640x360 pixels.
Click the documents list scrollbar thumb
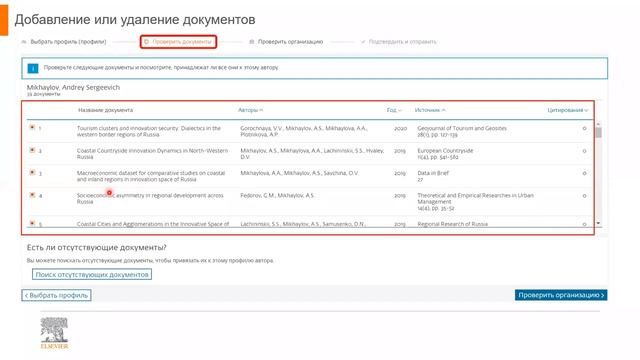[598, 132]
